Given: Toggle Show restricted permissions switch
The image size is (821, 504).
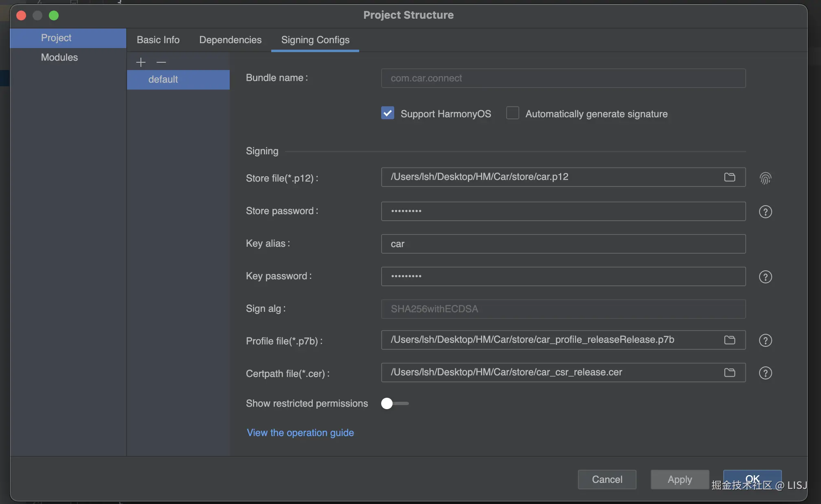Looking at the screenshot, I should pyautogui.click(x=394, y=403).
